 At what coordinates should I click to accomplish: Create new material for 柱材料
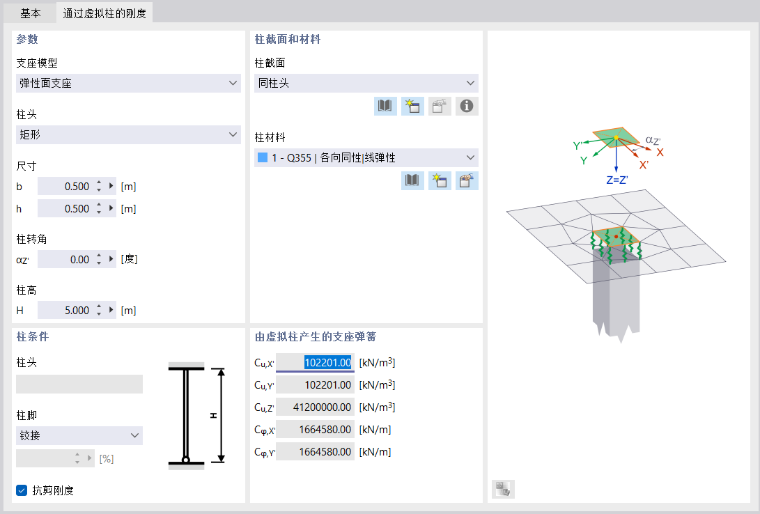[x=440, y=180]
